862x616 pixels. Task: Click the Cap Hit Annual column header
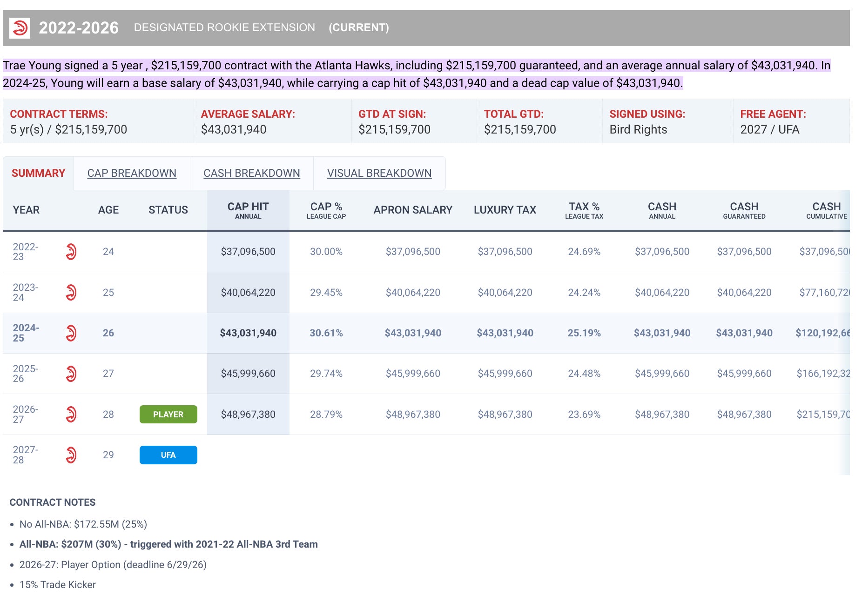[x=248, y=210]
